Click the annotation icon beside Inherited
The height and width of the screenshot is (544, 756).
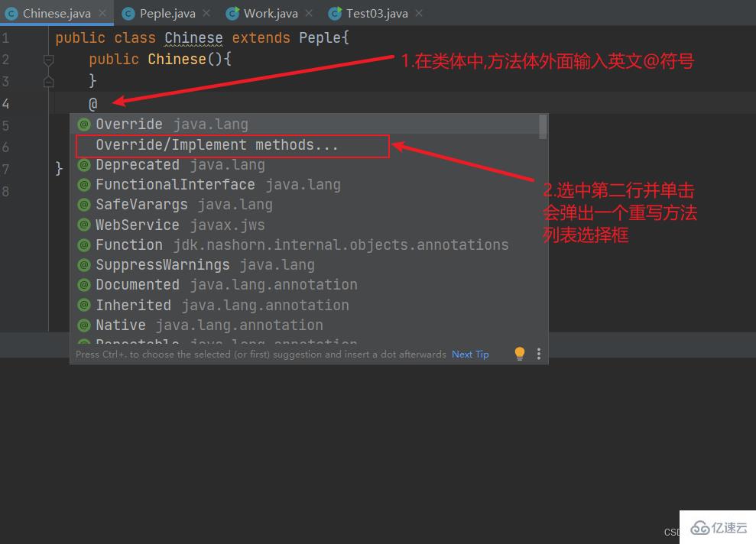(x=84, y=305)
